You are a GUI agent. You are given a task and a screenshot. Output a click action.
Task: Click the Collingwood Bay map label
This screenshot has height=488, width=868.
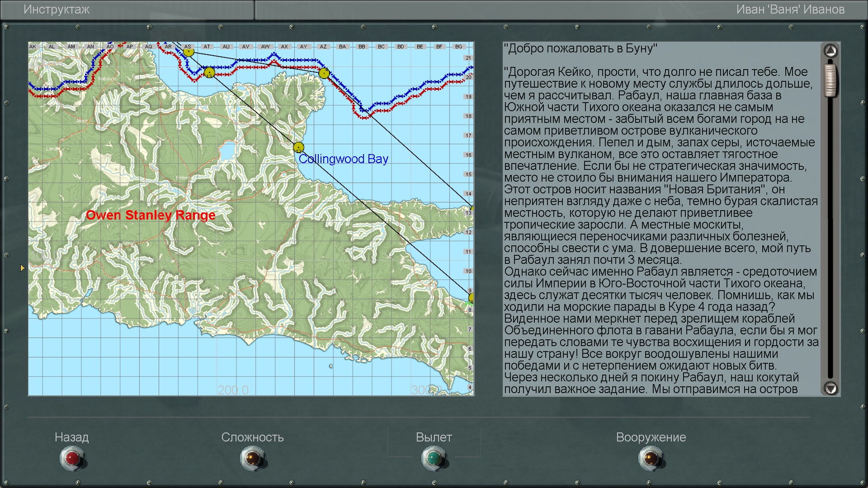[343, 159]
